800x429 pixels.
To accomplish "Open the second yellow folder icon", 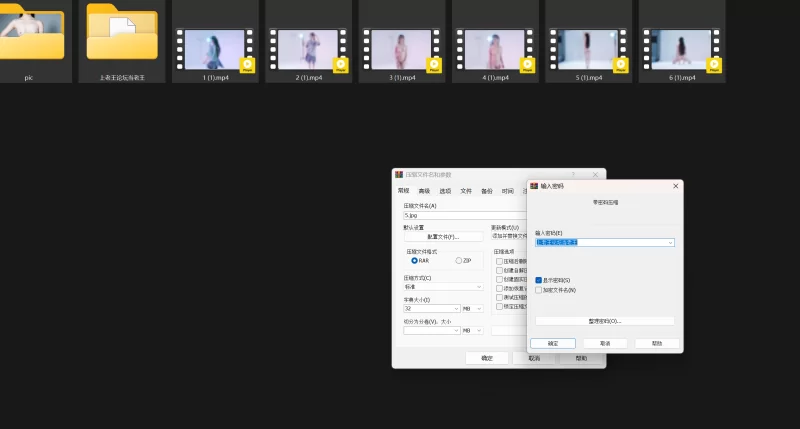I will pyautogui.click(x=122, y=35).
